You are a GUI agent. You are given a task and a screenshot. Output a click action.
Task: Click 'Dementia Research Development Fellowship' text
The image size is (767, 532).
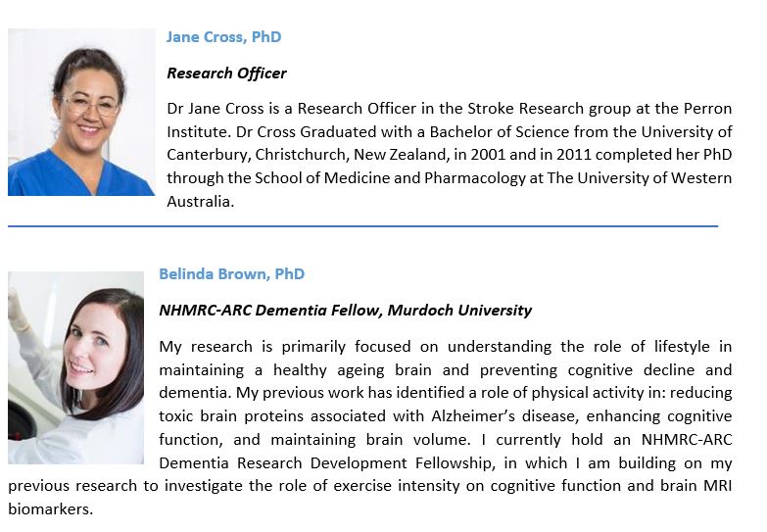coord(326,463)
